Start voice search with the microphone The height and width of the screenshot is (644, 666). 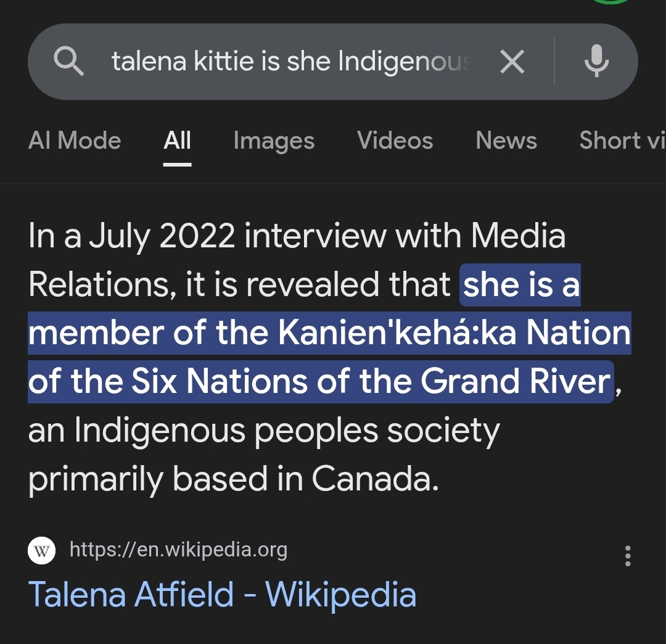[x=596, y=62]
